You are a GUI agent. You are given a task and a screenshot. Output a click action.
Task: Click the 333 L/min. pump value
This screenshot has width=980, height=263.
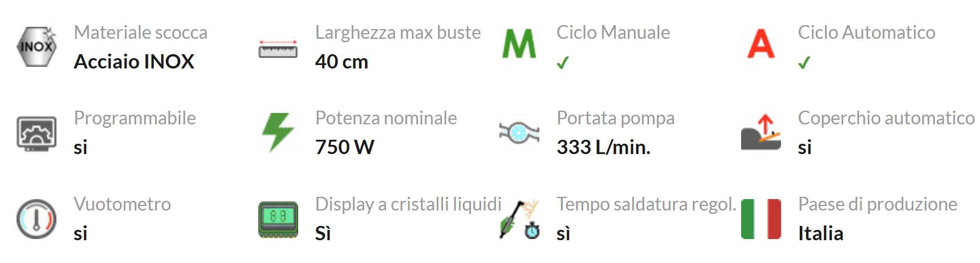coord(604,147)
